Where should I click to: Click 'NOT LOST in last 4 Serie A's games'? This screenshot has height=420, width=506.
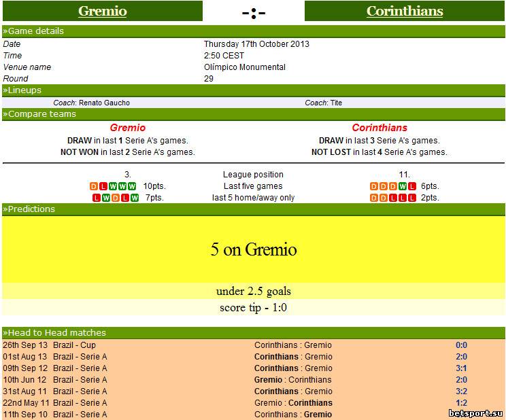pyautogui.click(x=379, y=152)
